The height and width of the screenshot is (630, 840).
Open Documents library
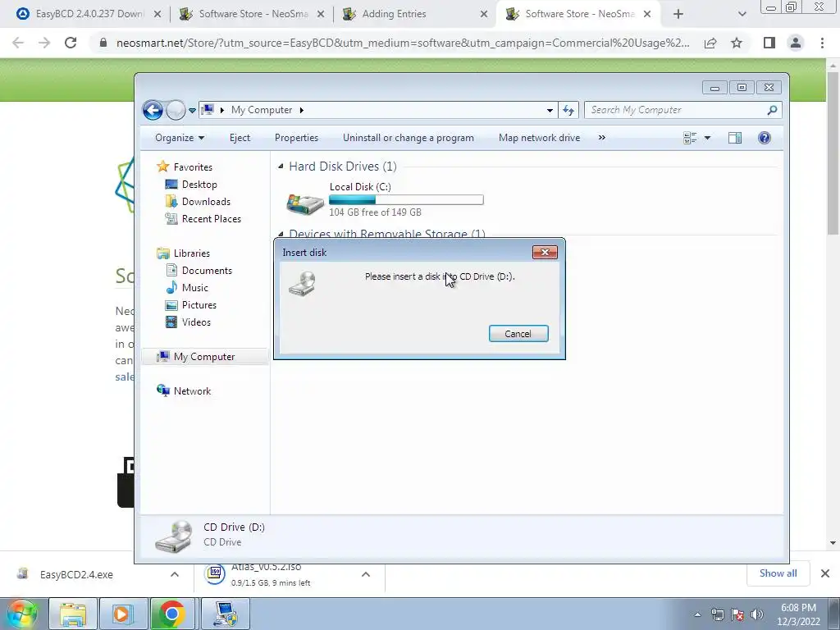207,271
